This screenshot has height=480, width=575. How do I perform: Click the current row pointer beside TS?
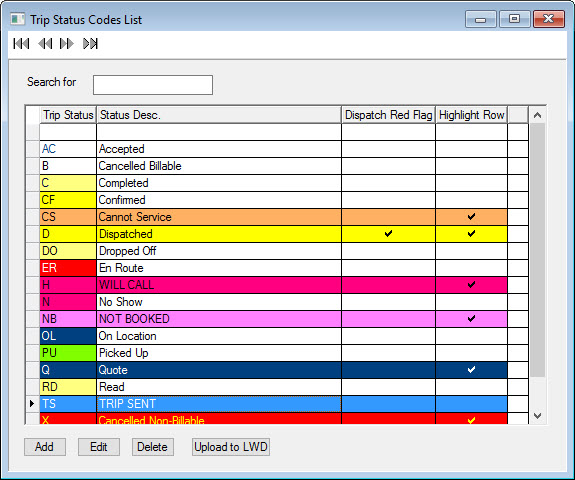tap(32, 404)
